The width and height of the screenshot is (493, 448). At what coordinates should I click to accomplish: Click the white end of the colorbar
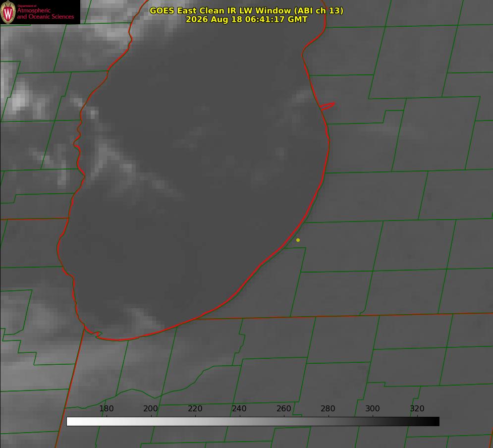coord(71,421)
